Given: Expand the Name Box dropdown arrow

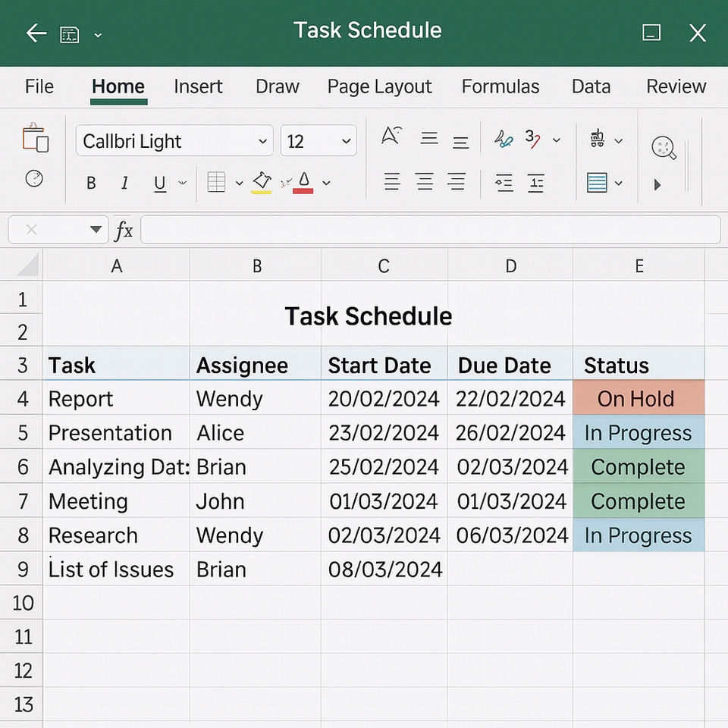Looking at the screenshot, I should point(96,230).
